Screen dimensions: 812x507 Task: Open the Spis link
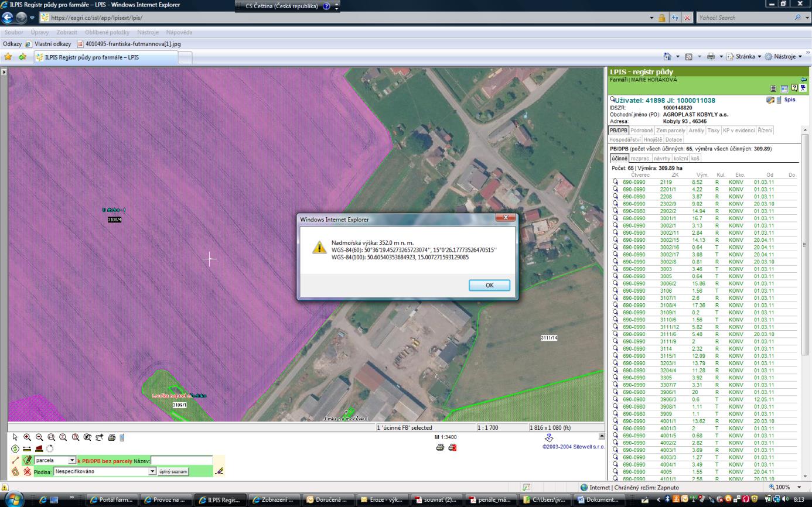(x=790, y=100)
